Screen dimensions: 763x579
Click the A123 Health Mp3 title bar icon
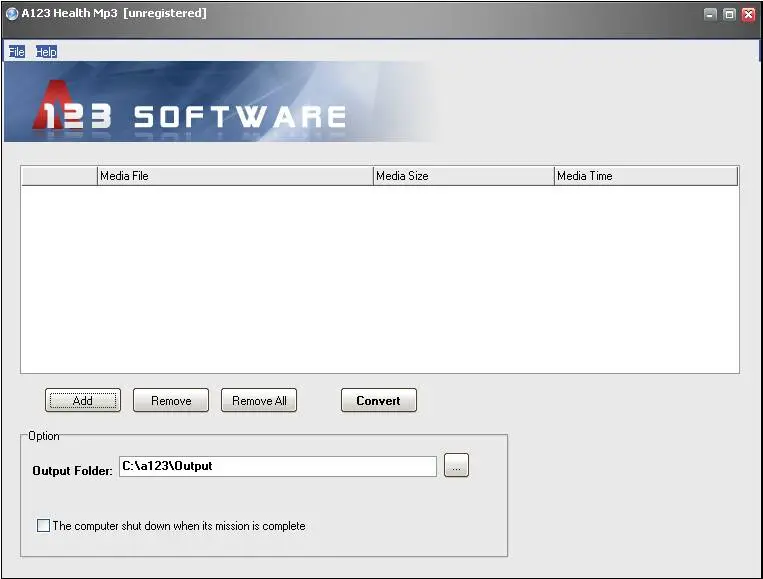tap(12, 14)
